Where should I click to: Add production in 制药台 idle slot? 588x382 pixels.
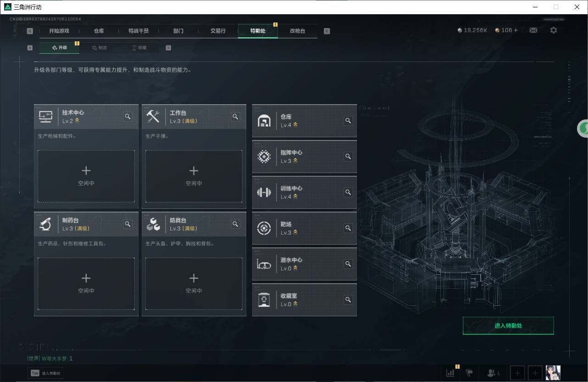[86, 284]
